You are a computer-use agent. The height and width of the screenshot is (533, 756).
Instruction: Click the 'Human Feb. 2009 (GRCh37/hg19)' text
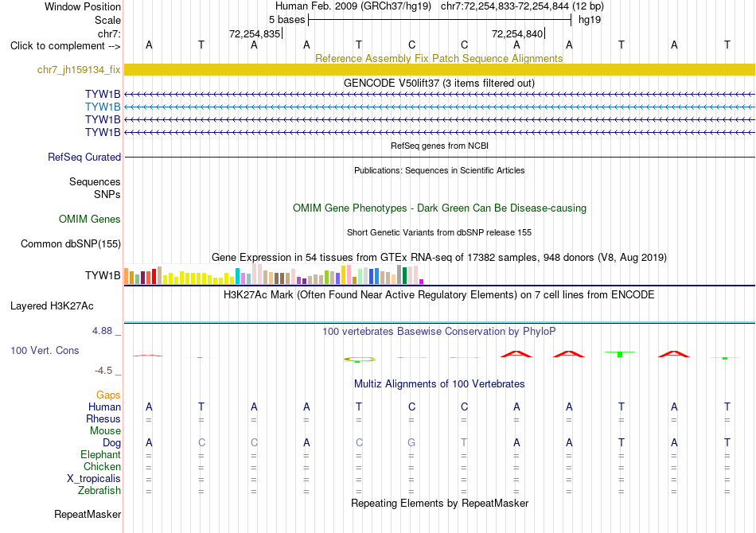pyautogui.click(x=353, y=6)
